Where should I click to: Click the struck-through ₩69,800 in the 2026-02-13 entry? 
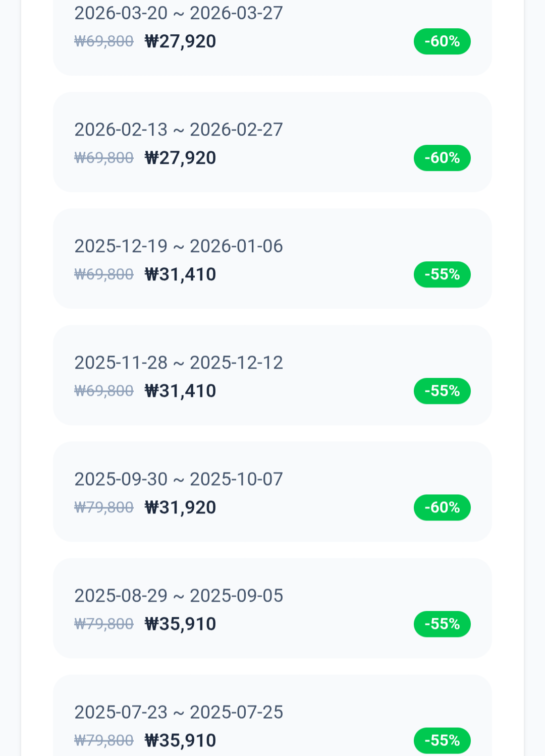click(104, 158)
